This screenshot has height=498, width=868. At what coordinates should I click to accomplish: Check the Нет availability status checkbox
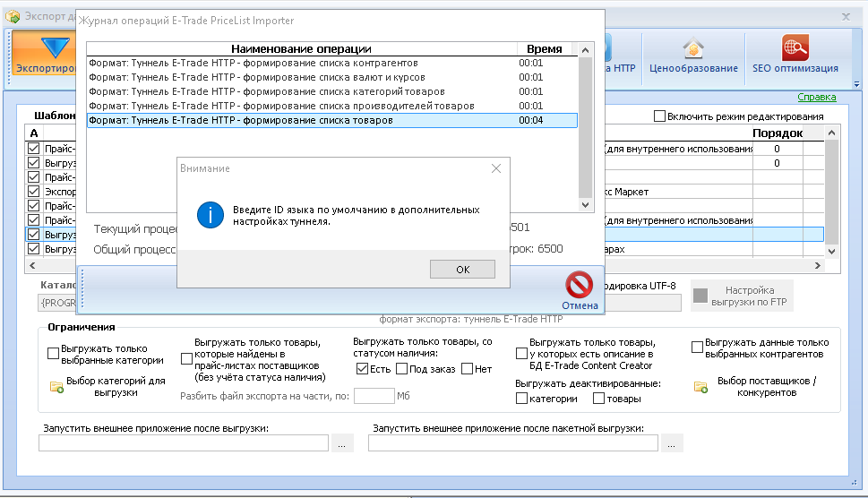pyautogui.click(x=468, y=368)
